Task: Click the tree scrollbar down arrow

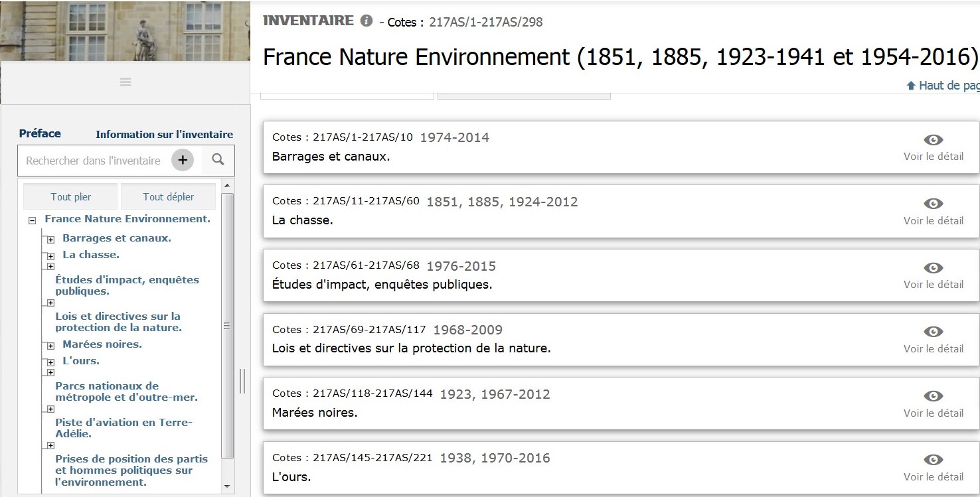Action: click(x=227, y=486)
